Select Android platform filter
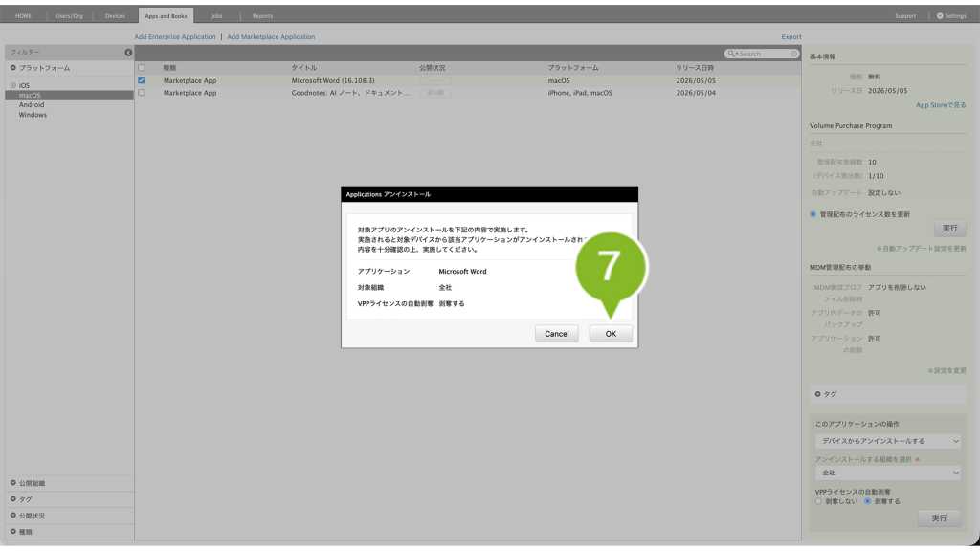This screenshot has height=551, width=980. [x=32, y=105]
